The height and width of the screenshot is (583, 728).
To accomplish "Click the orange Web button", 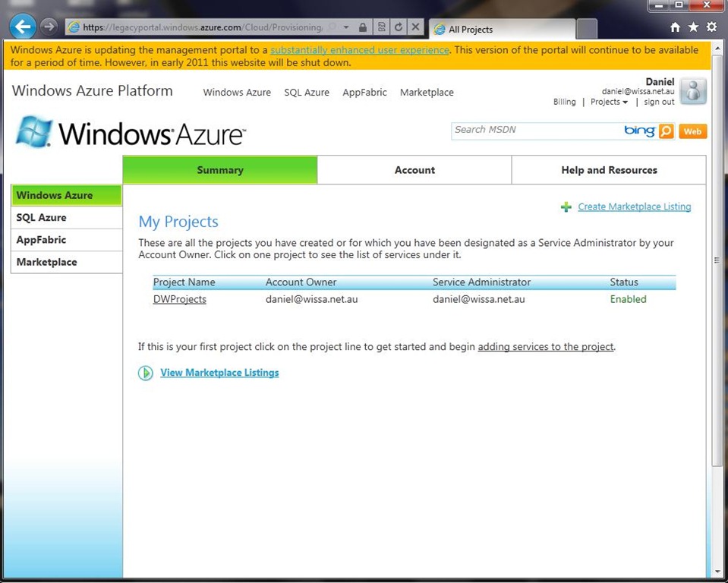I will [x=693, y=131].
